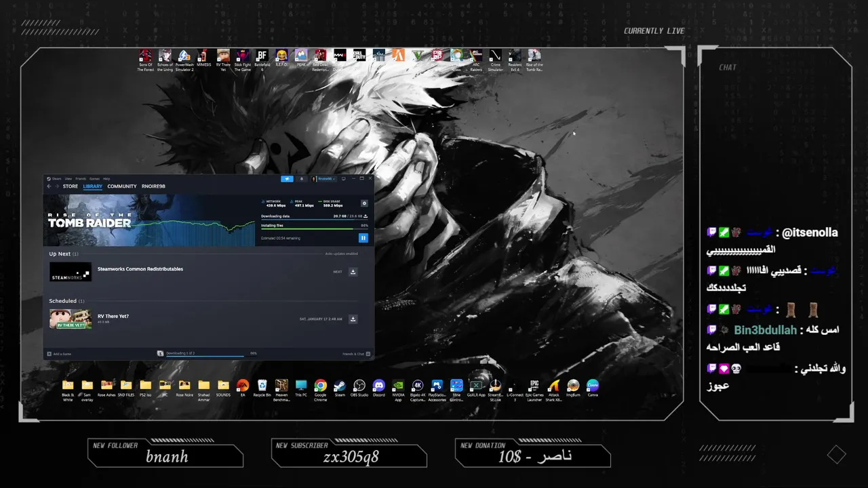Click the Installing files progress bar
The height and width of the screenshot is (488, 868).
point(314,229)
